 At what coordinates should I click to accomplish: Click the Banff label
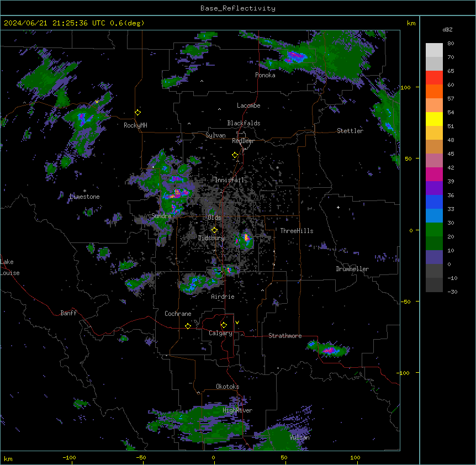(68, 313)
